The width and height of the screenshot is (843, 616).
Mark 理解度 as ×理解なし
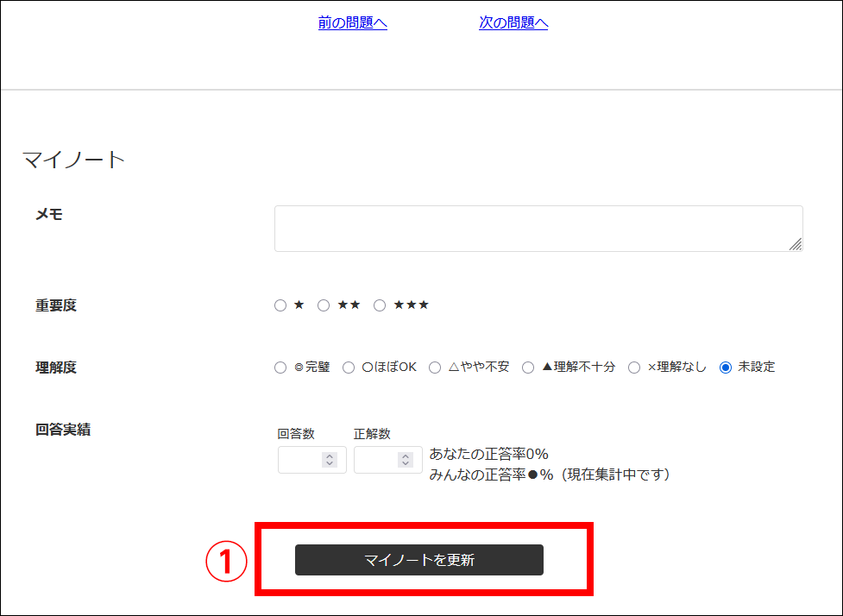[x=634, y=368]
